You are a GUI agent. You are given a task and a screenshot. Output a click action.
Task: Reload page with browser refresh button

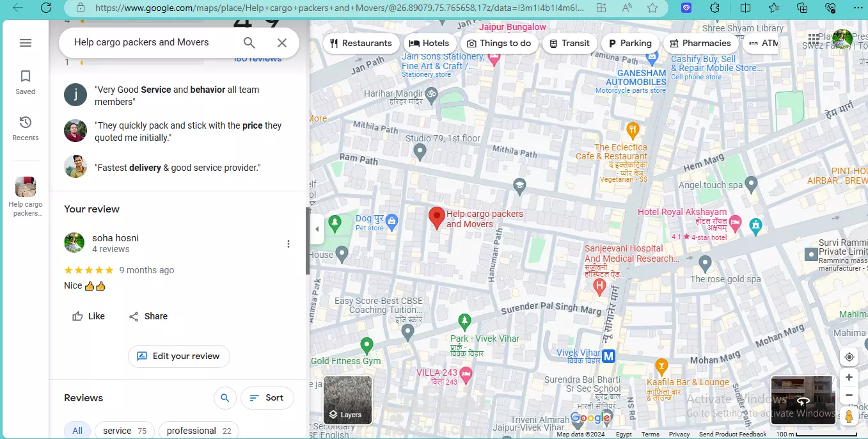(46, 8)
